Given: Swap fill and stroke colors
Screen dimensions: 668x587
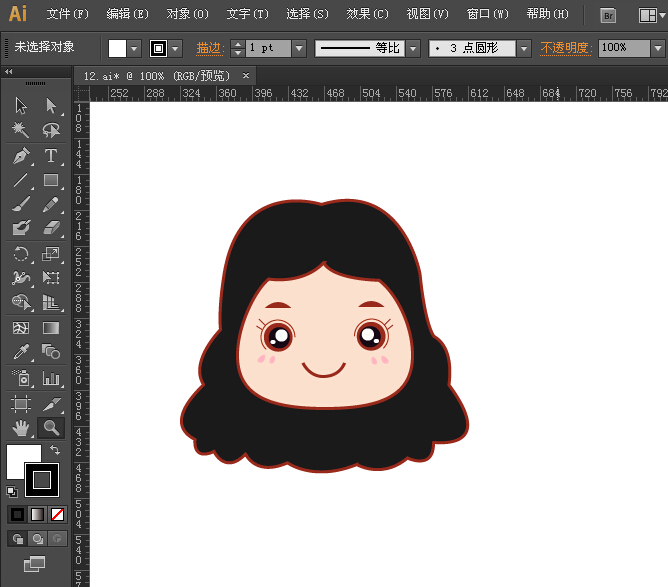Looking at the screenshot, I should click(55, 451).
